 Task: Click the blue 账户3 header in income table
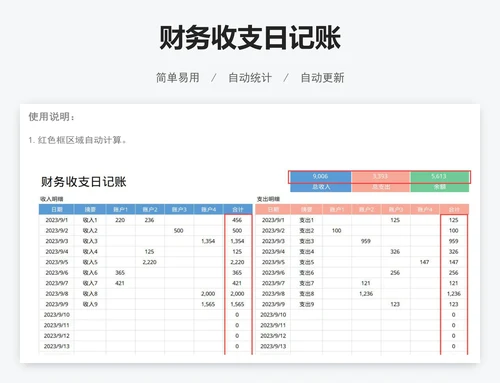click(179, 209)
